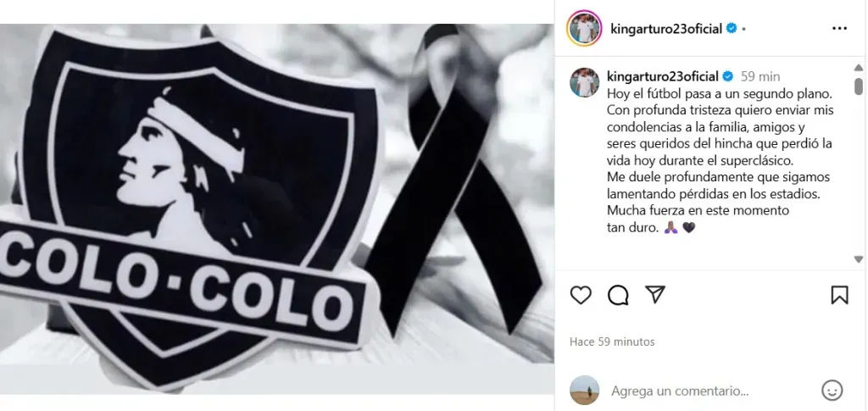Image resolution: width=868 pixels, height=411 pixels.
Task: Click the verified badge in the post header
Action: [x=732, y=29]
